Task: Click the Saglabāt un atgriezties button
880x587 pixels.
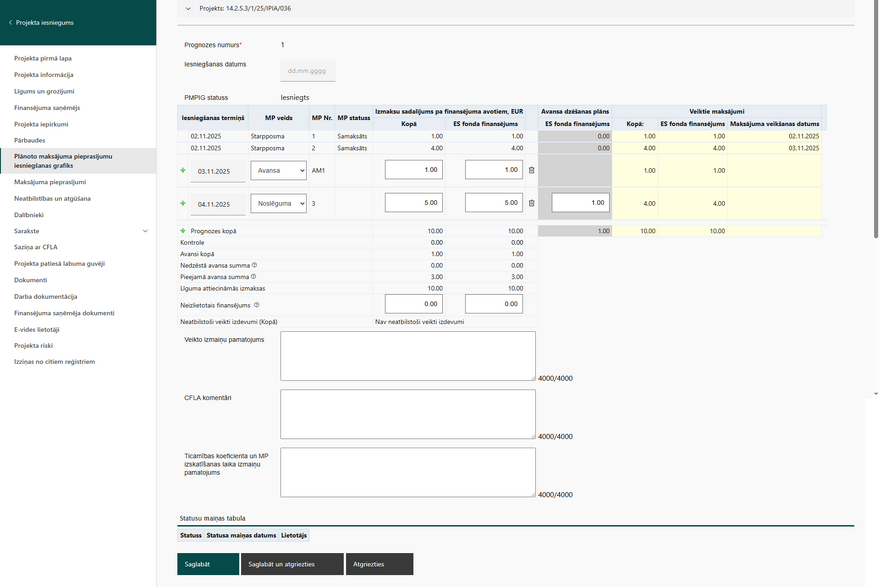Action: point(292,564)
